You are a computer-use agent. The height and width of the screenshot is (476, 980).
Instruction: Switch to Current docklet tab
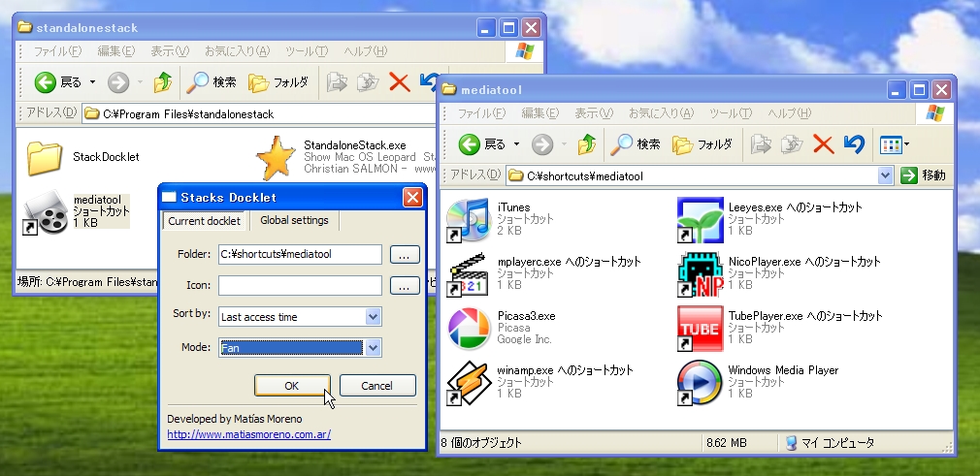[x=204, y=220]
